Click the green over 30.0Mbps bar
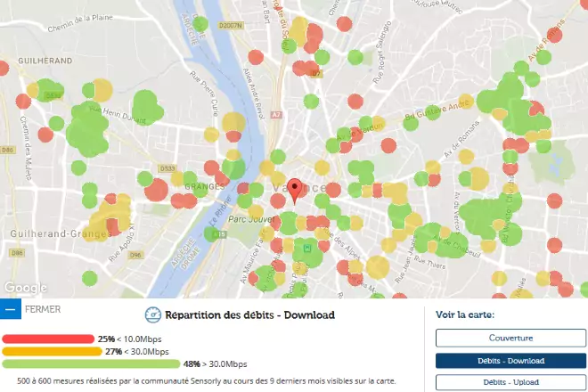This screenshot has height=392, width=588. (x=89, y=364)
